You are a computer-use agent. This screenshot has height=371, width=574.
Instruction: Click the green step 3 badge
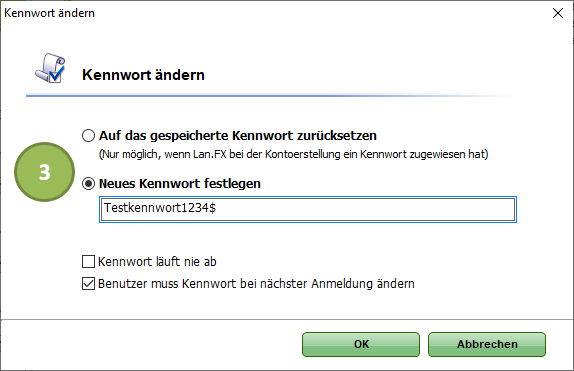[45, 172]
